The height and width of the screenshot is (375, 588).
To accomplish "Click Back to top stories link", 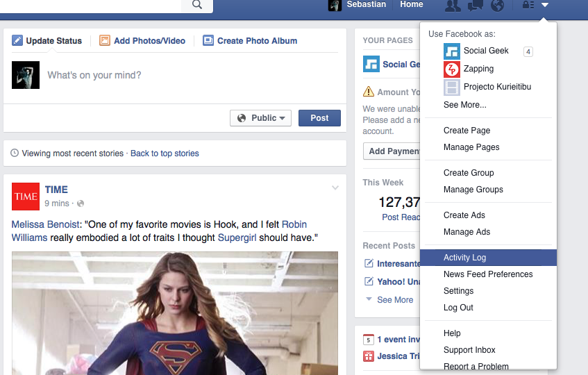I will (x=165, y=153).
